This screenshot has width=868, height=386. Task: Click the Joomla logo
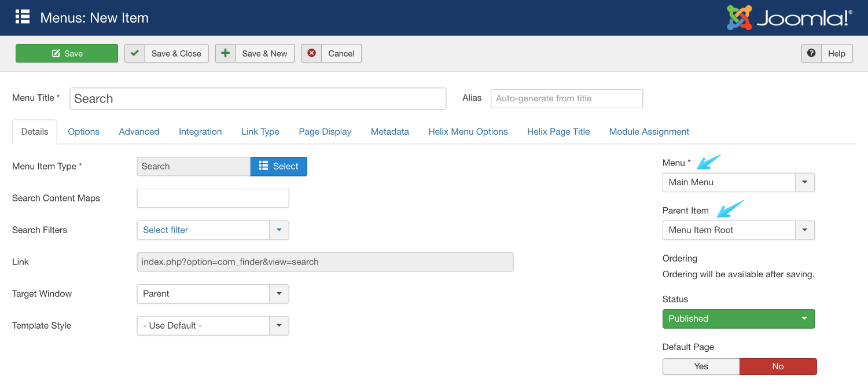789,18
